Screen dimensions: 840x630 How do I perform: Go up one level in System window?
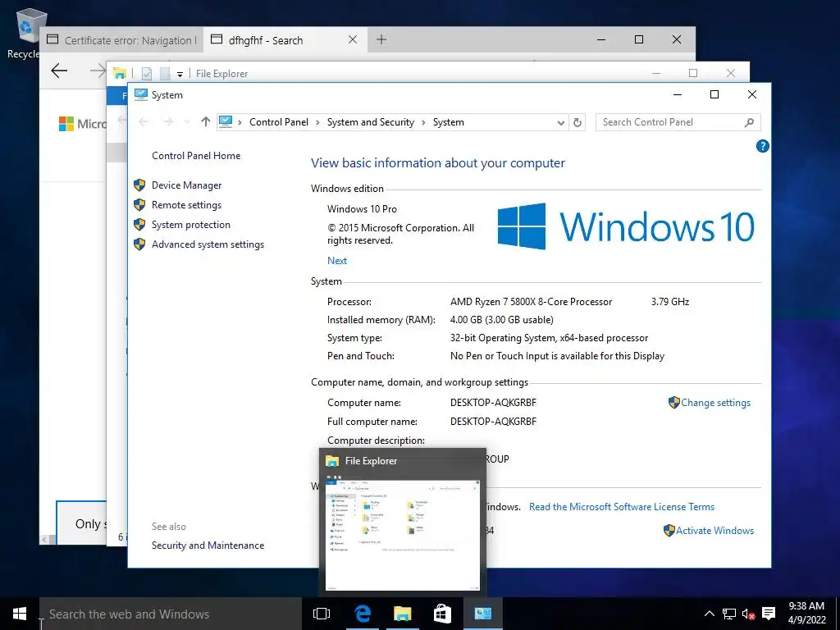(205, 122)
